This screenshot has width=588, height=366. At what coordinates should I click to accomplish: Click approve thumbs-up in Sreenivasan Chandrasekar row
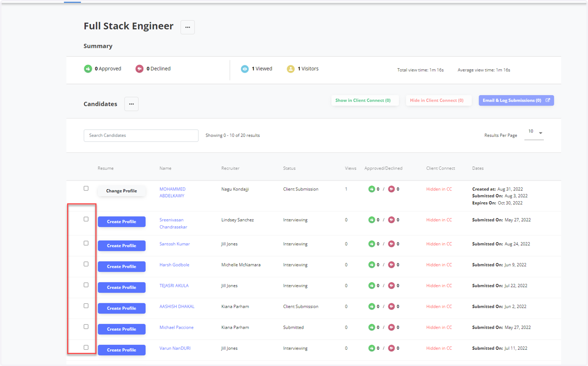point(371,220)
